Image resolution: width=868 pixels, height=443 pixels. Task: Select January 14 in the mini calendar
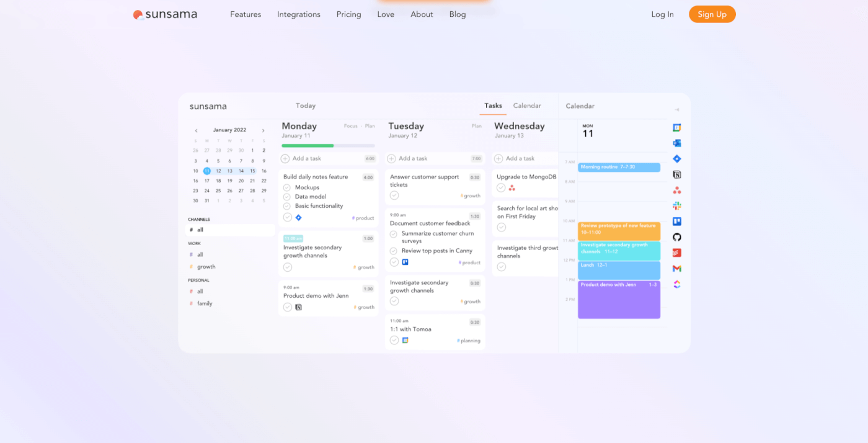point(241,171)
